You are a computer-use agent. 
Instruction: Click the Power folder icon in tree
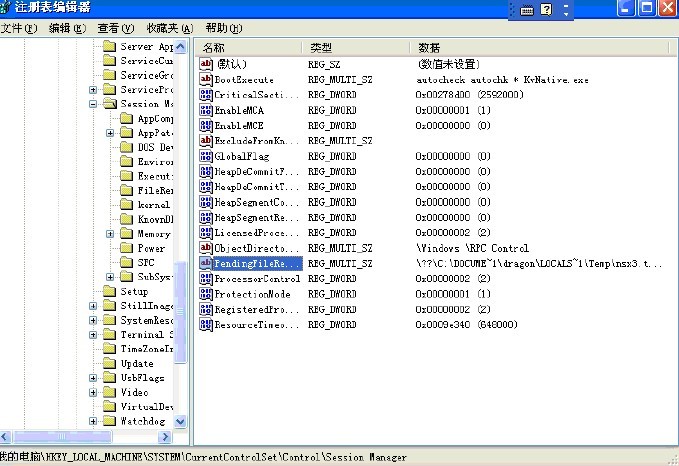[126, 248]
